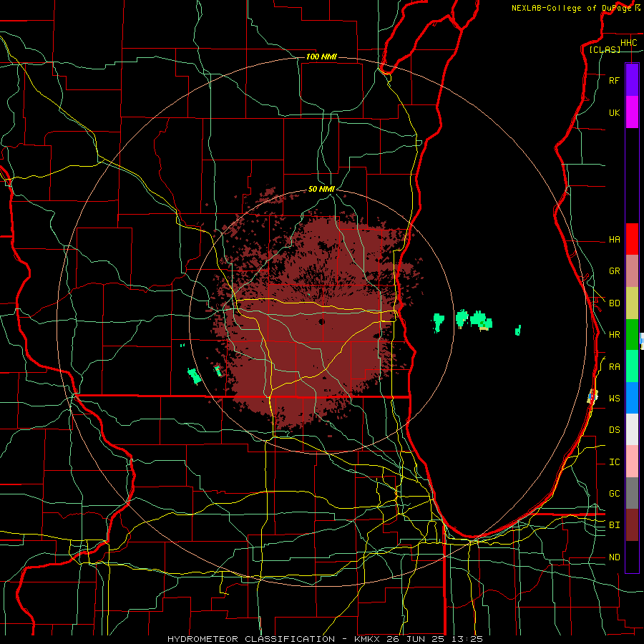
Task: Click the blue WS legend swatch
Action: coord(632,398)
